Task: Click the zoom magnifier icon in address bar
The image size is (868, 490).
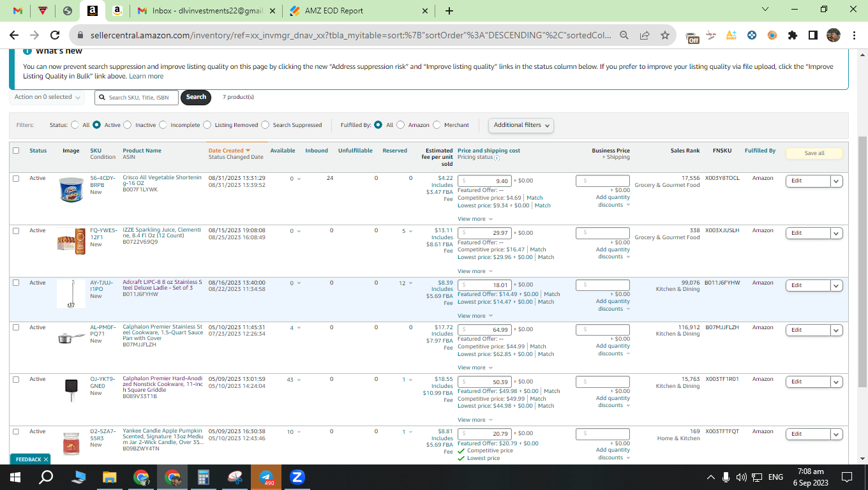Action: [x=624, y=36]
